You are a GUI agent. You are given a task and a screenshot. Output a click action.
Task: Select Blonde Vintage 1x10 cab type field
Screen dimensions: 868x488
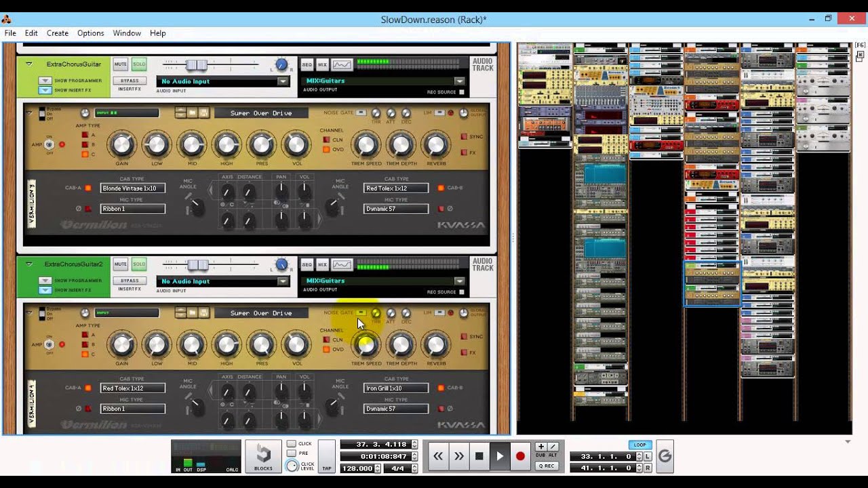(133, 188)
